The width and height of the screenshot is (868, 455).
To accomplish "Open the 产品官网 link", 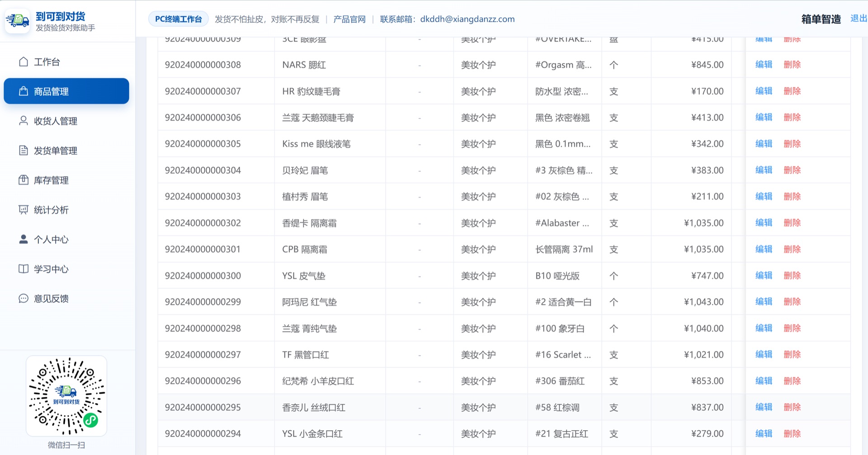I will [349, 19].
